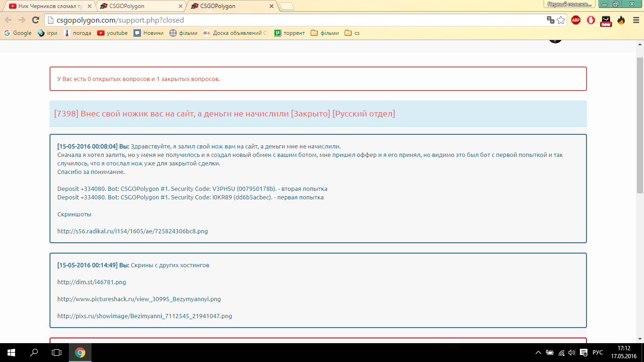
Task: Open the picturesshack.ru screenshot link
Action: (139, 299)
